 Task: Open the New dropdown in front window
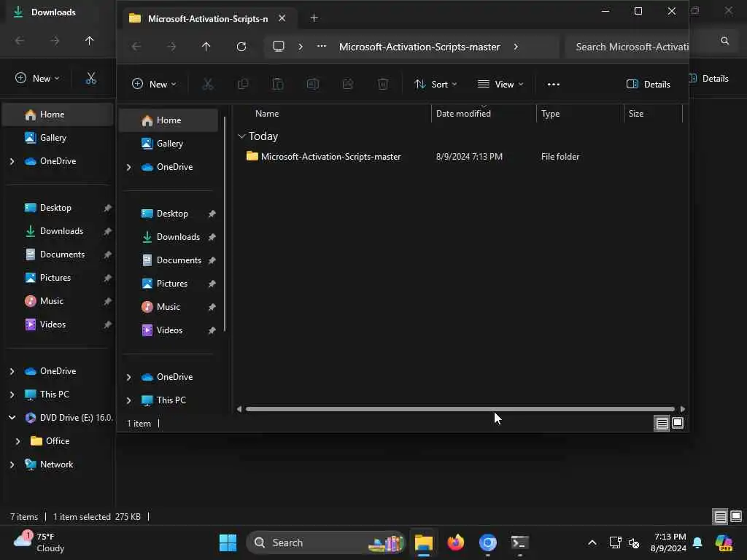click(154, 85)
